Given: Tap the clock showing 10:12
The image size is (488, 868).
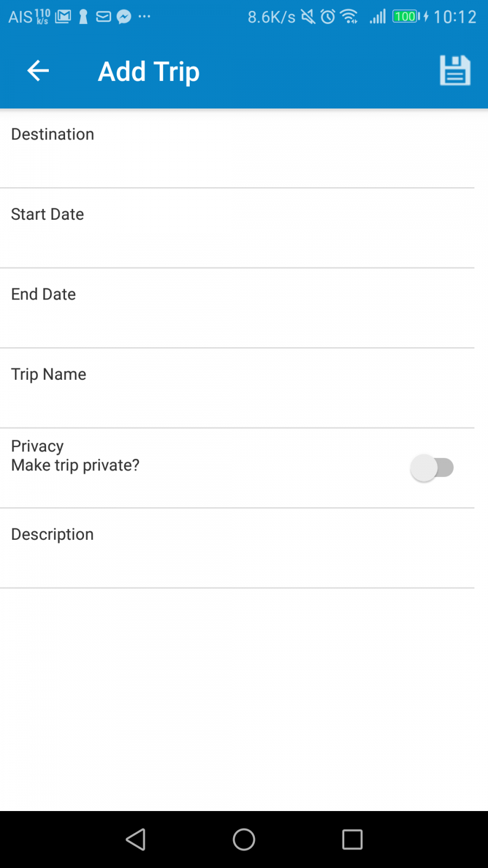Looking at the screenshot, I should click(455, 17).
